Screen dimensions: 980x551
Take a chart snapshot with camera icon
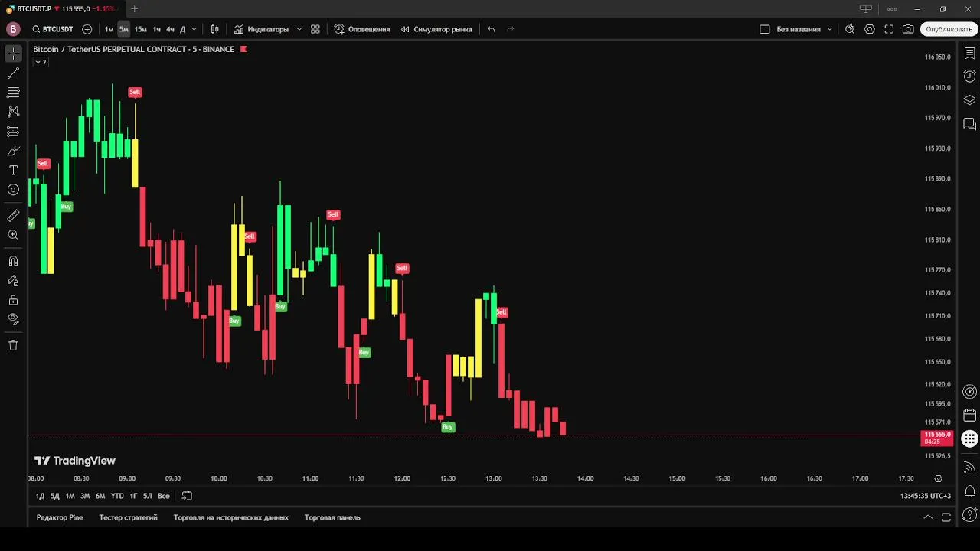pyautogui.click(x=908, y=29)
